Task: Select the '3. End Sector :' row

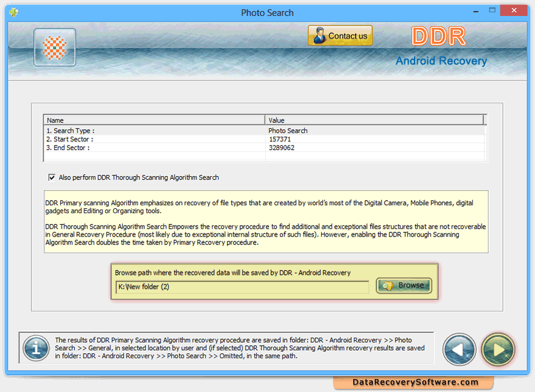Action: click(x=265, y=147)
